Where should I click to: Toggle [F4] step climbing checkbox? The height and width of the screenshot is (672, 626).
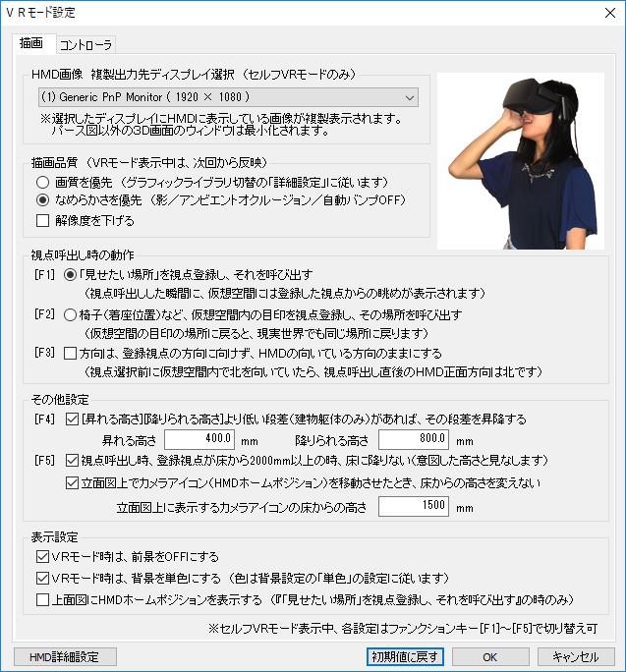point(72,419)
